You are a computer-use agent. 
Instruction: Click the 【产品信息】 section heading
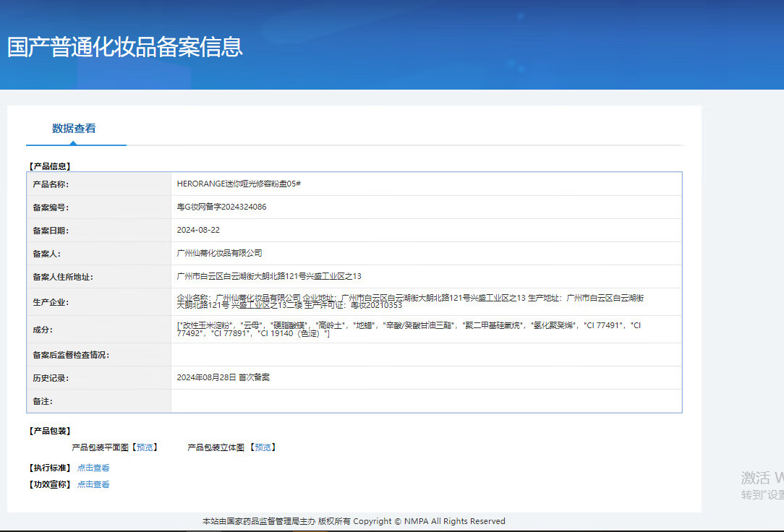click(x=49, y=166)
